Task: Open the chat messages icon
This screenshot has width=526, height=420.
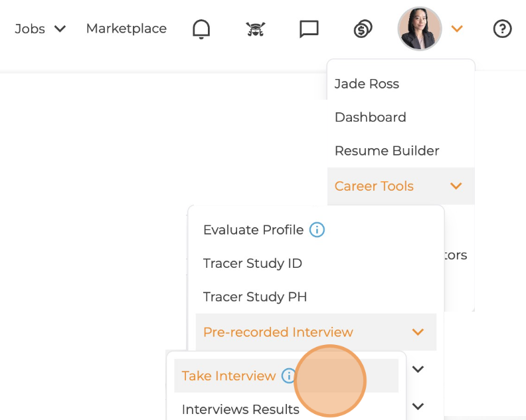Action: pyautogui.click(x=309, y=29)
